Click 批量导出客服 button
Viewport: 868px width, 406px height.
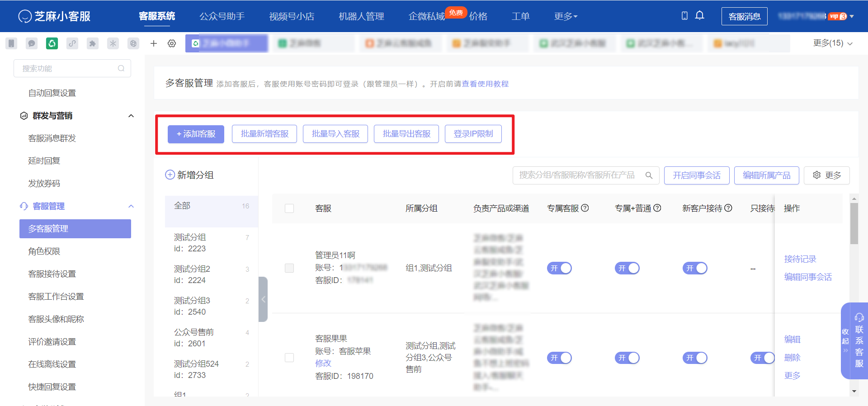pos(406,134)
